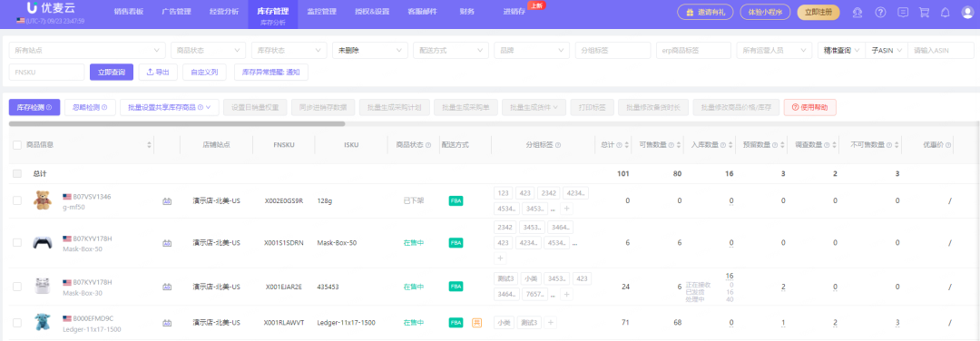The height and width of the screenshot is (341, 980).
Task: Open the 库存状态 filter dropdown
Action: click(x=289, y=50)
